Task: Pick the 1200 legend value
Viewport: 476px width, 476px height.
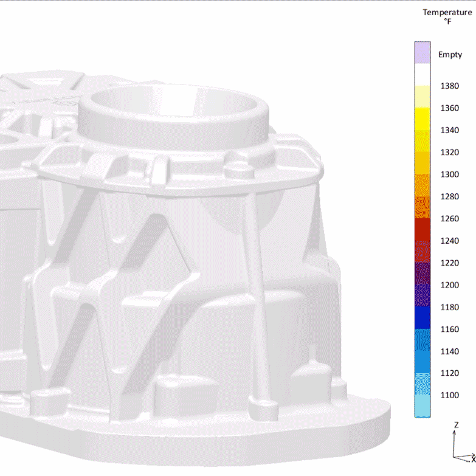Action: 449,285
